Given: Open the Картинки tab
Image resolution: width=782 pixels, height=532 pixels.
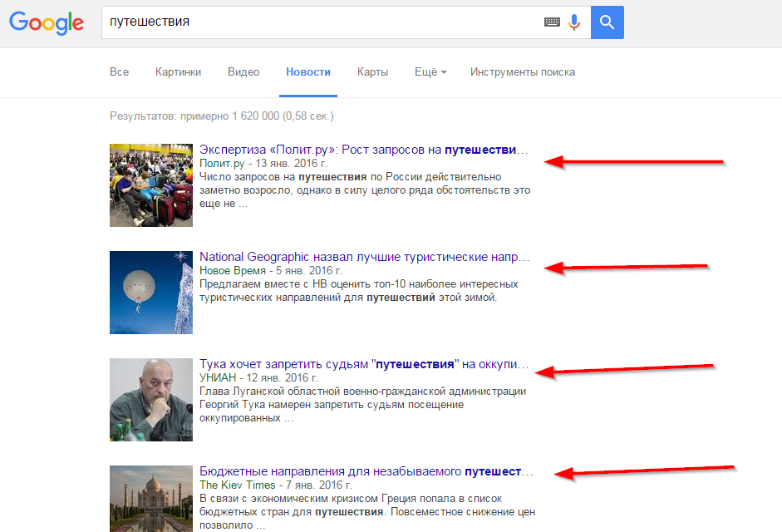Looking at the screenshot, I should [178, 71].
